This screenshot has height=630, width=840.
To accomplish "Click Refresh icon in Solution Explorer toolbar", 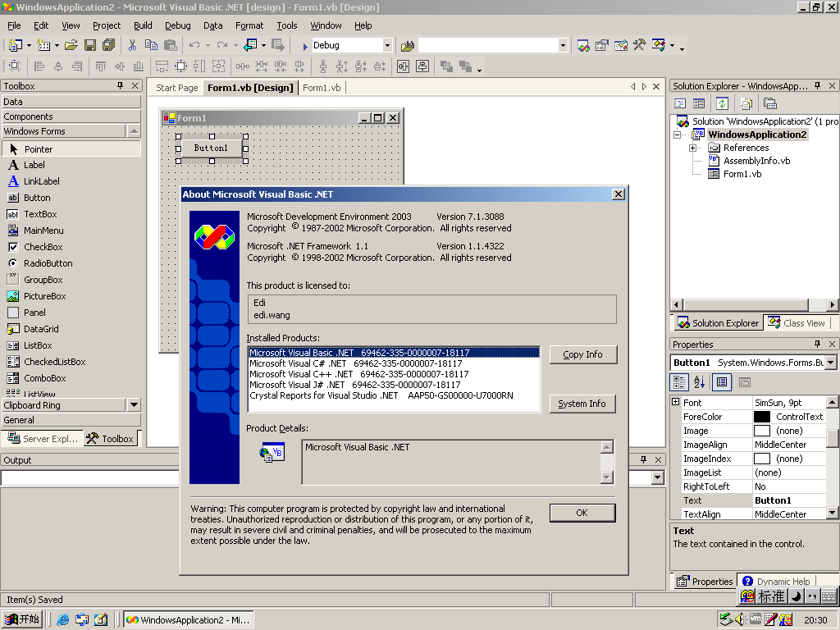I will (x=722, y=103).
